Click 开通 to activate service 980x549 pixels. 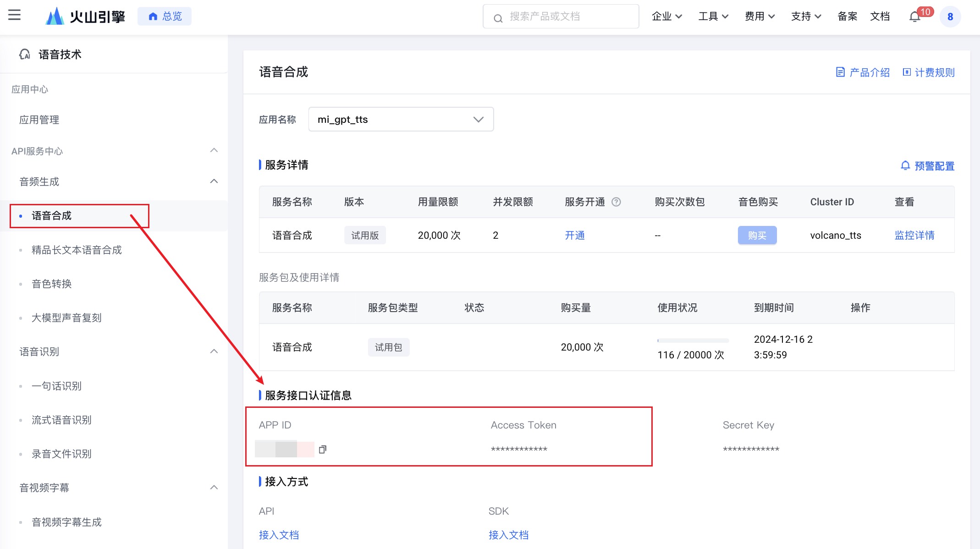pos(574,236)
